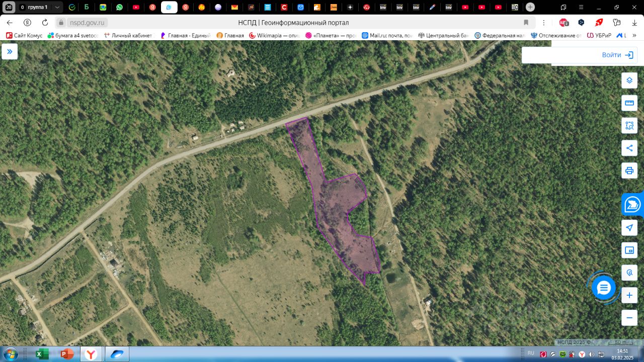Switch to the Mail.ru envelope tab
This screenshot has height=362, width=644.
point(301,8)
